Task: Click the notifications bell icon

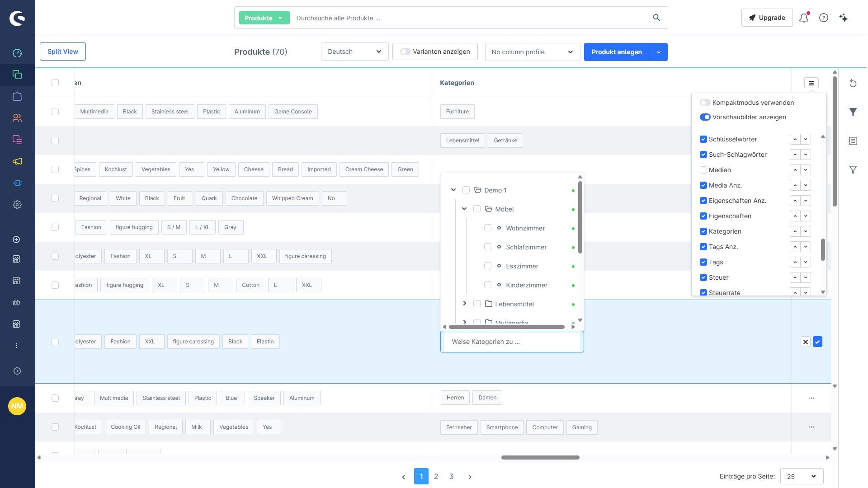Action: tap(804, 18)
